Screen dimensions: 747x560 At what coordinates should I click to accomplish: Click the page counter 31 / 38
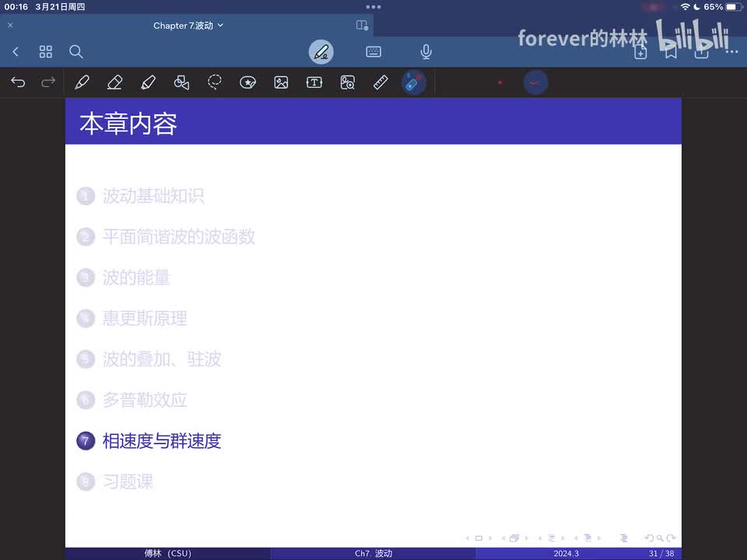(x=661, y=553)
